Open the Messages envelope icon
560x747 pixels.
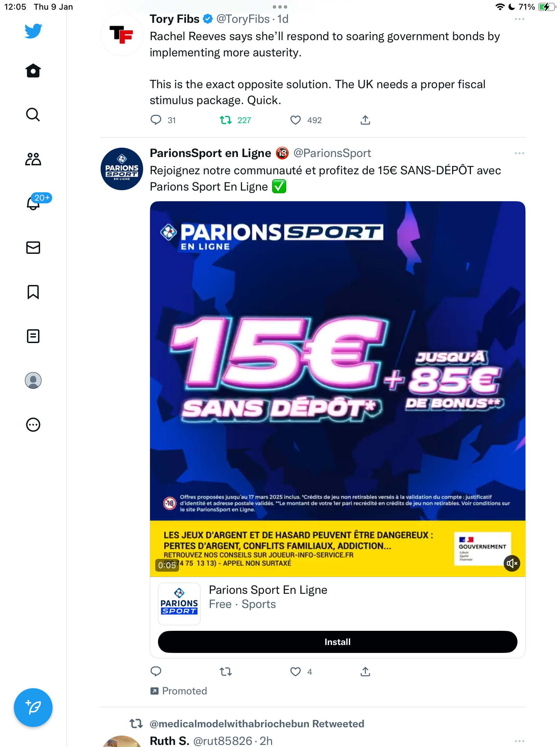click(x=33, y=248)
